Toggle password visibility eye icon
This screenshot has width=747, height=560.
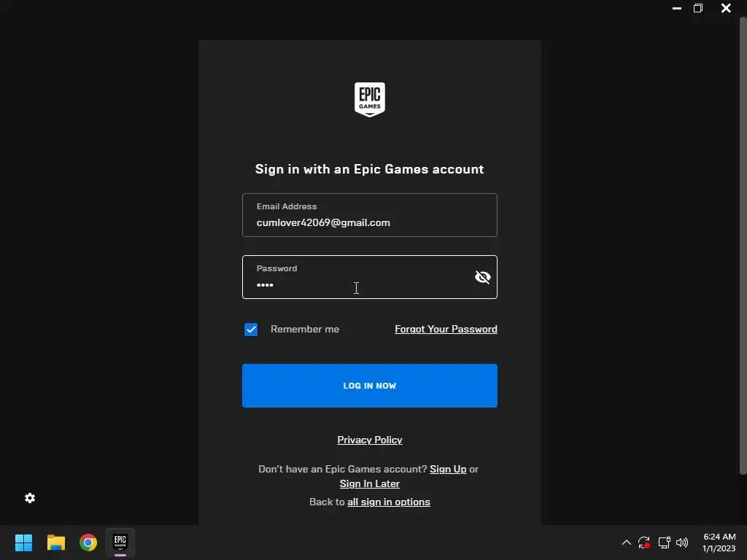coord(483,277)
